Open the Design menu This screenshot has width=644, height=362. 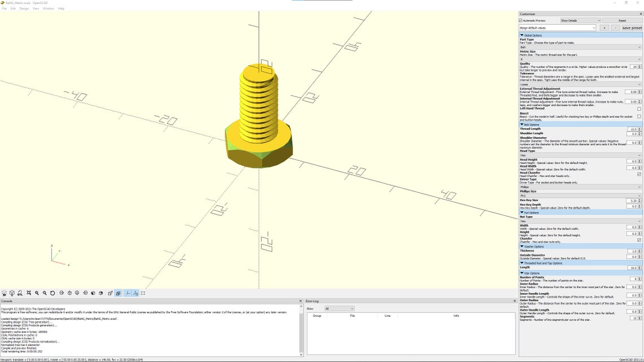(x=24, y=8)
